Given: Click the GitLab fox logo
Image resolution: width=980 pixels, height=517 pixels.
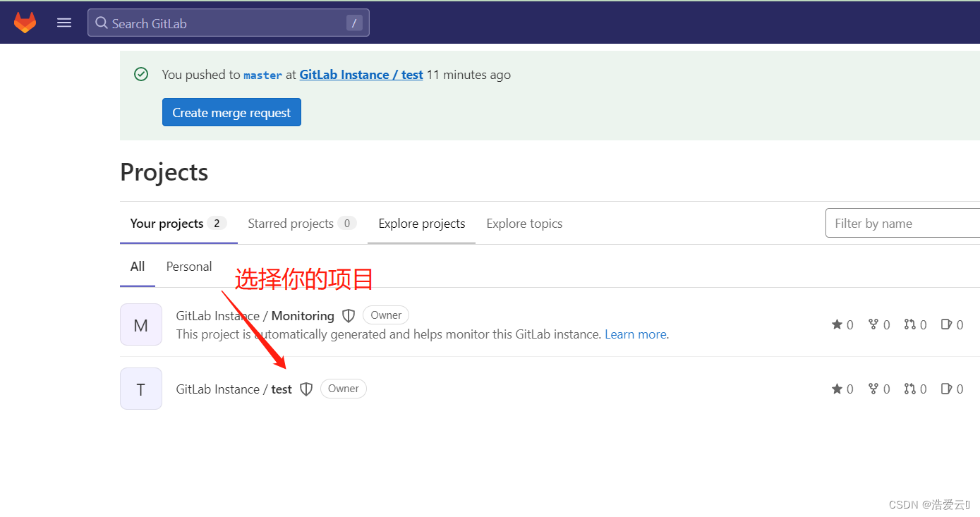Looking at the screenshot, I should [25, 23].
